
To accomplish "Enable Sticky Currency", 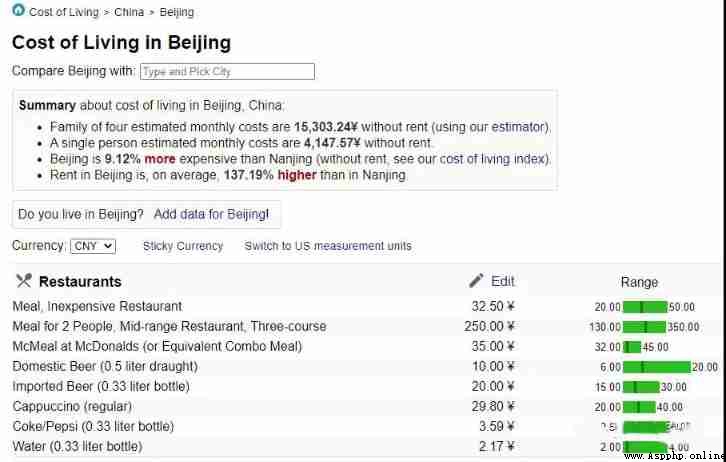I will [x=183, y=246].
